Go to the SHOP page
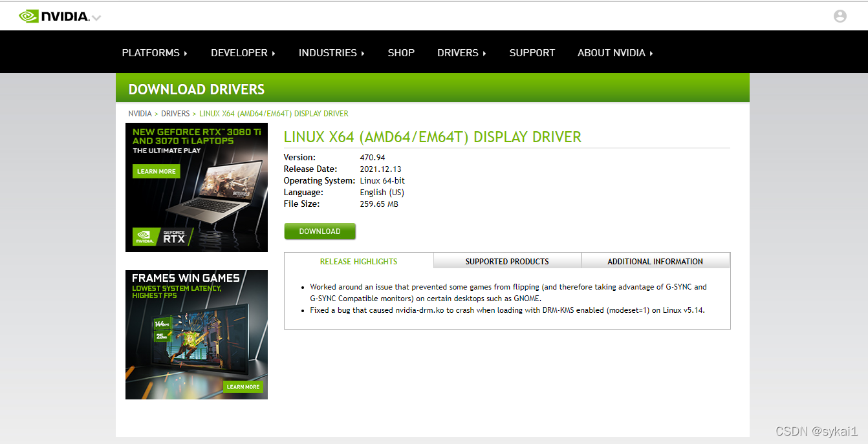This screenshot has width=868, height=444. 401,53
